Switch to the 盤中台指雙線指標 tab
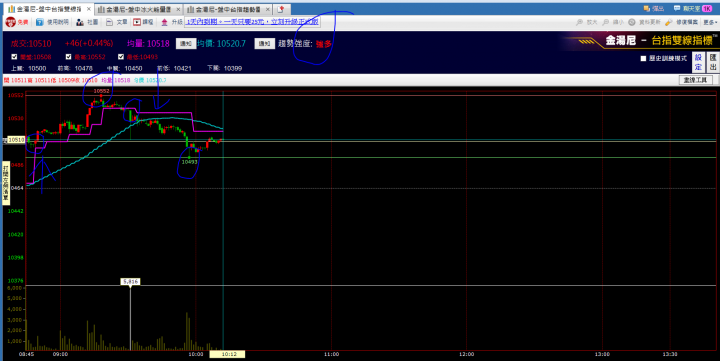 click(x=48, y=9)
